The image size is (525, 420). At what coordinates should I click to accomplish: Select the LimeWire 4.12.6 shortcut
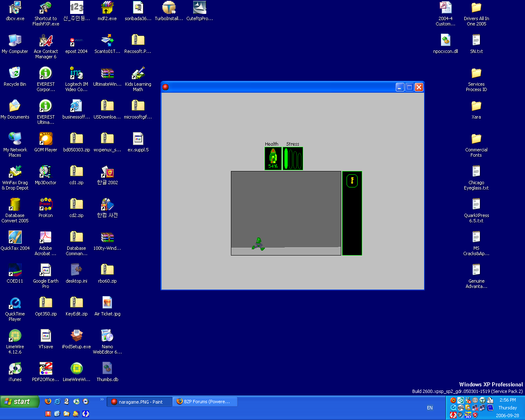(15, 342)
